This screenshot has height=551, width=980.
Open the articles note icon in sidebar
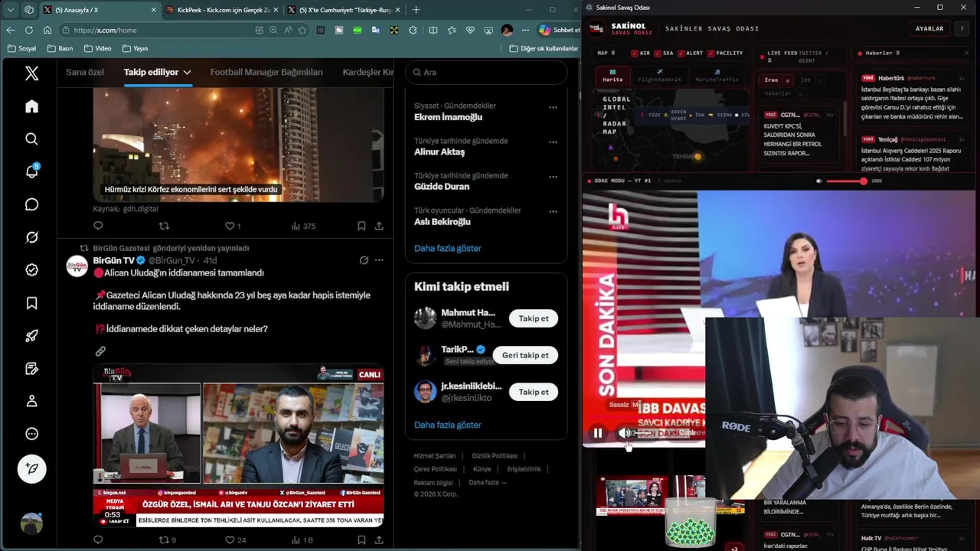[31, 368]
